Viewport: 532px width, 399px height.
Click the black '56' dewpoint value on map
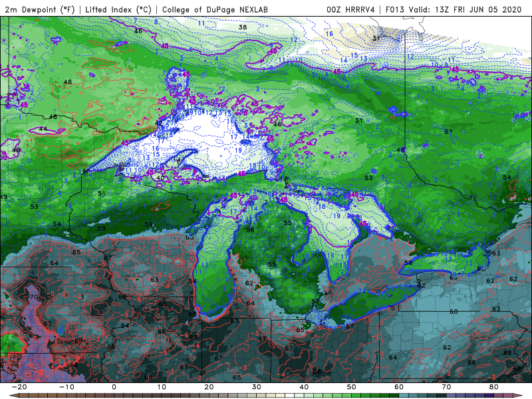pyautogui.click(x=251, y=230)
